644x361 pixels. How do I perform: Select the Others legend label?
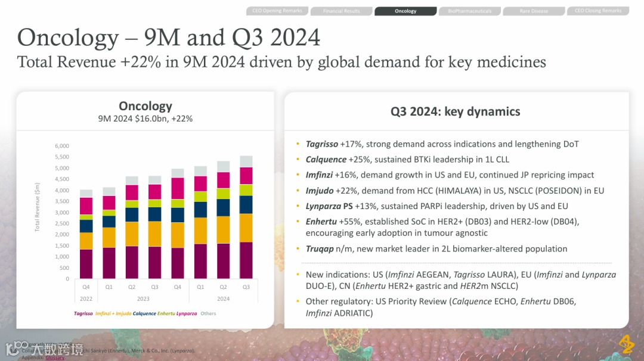click(208, 313)
